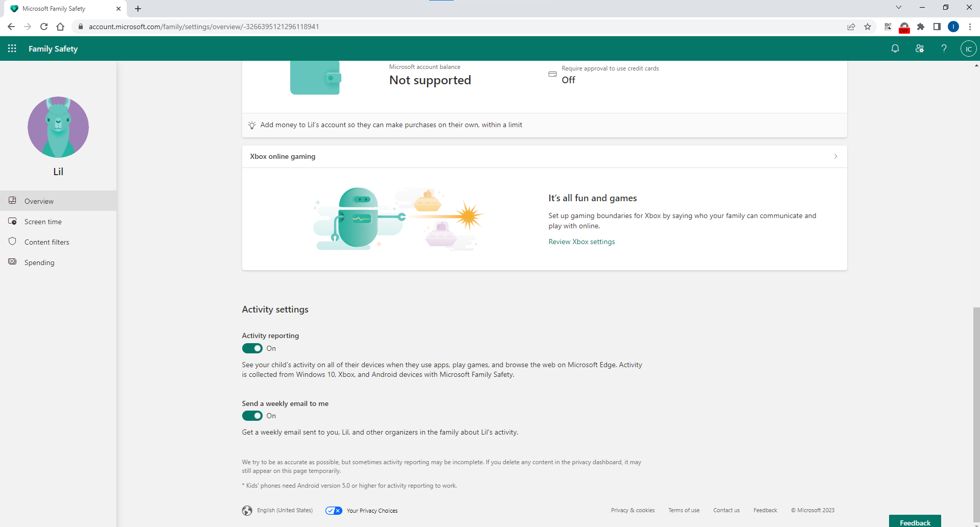980x527 pixels.
Task: Open the Microsoft apps launcher grid
Action: point(12,49)
